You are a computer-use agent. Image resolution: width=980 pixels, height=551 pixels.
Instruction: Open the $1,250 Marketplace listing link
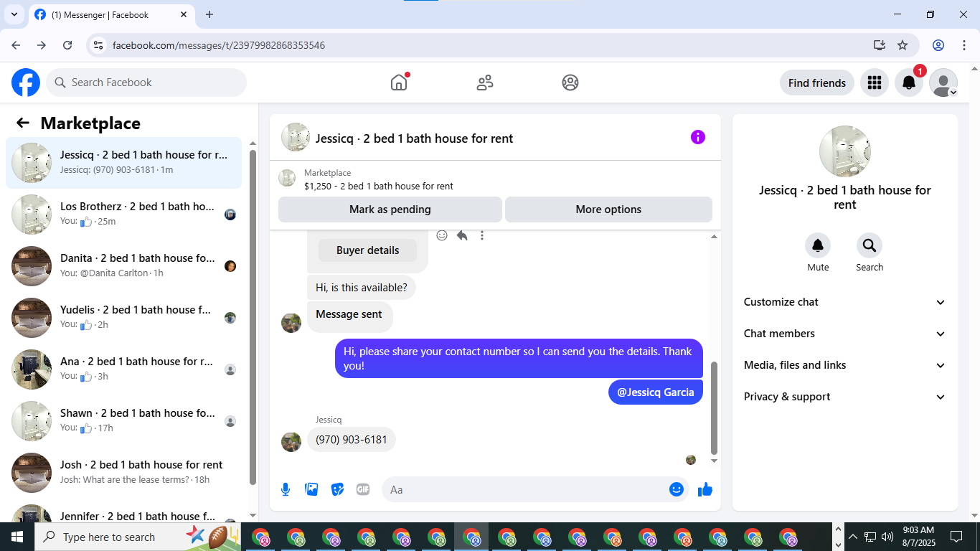[x=379, y=186]
